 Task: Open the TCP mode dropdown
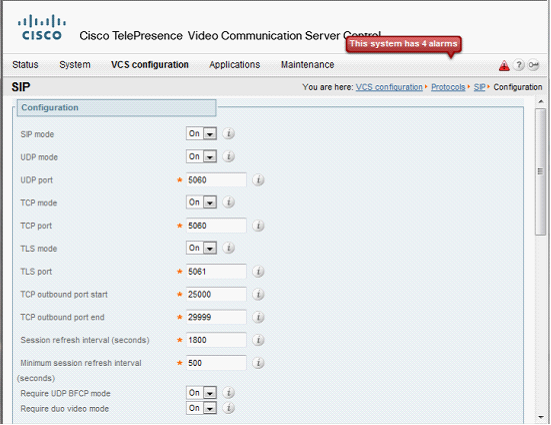pyautogui.click(x=201, y=202)
